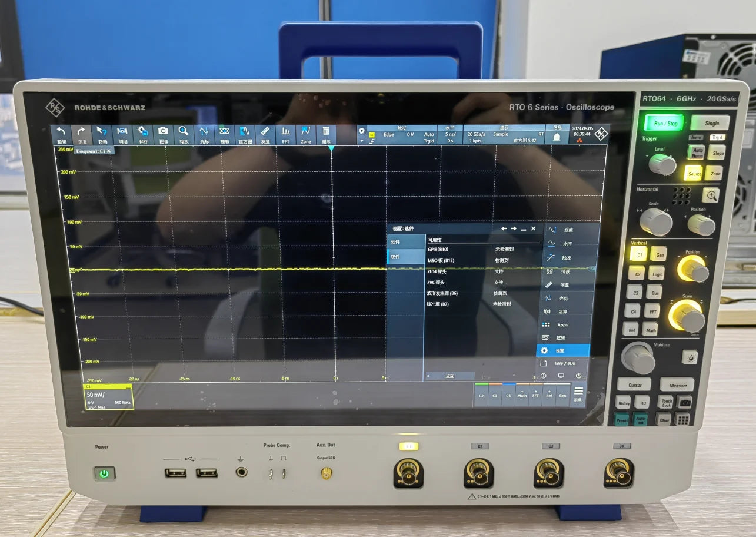Tap the Undo arrow toolbar icon

point(61,135)
